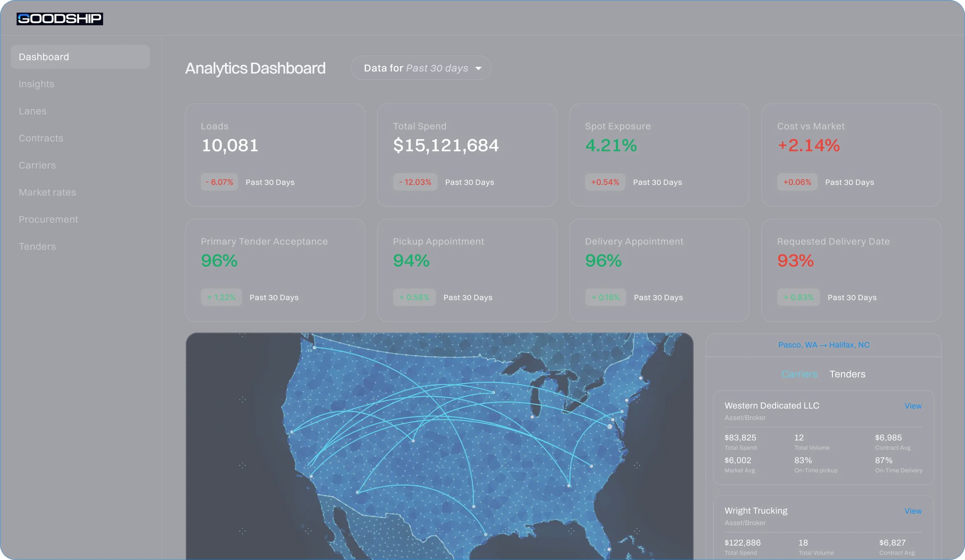The height and width of the screenshot is (560, 965).
Task: Open the Insights sidebar item
Action: [x=37, y=84]
